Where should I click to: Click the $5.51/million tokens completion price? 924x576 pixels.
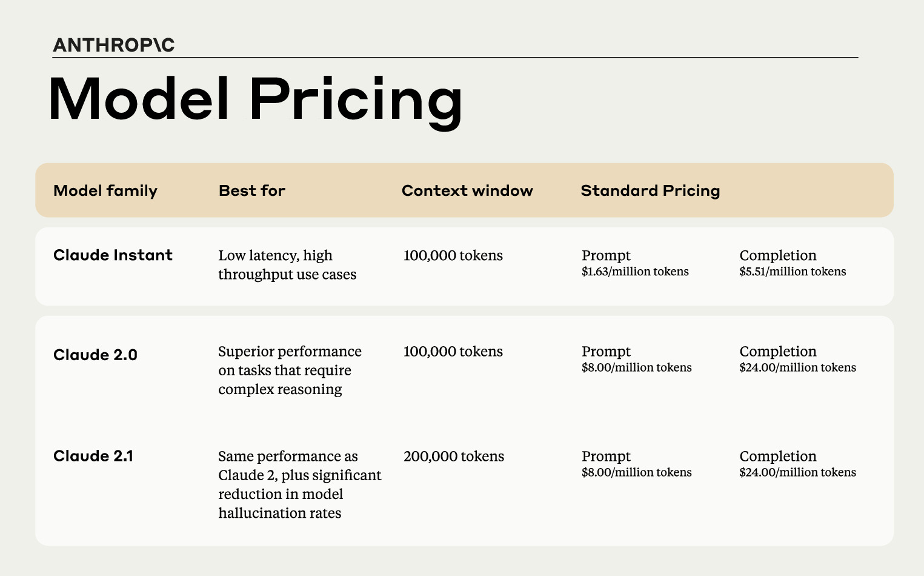point(793,272)
